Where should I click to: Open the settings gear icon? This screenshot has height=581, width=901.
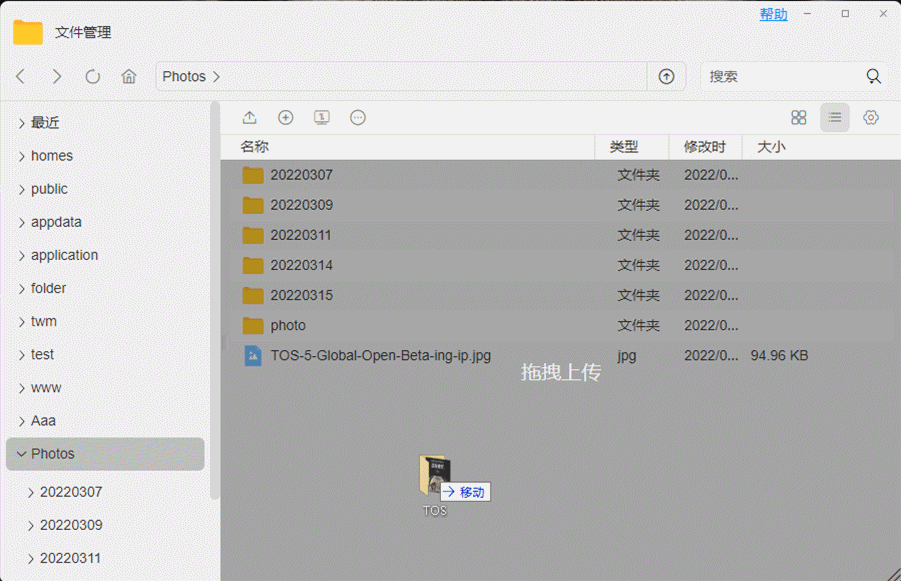[x=871, y=118]
